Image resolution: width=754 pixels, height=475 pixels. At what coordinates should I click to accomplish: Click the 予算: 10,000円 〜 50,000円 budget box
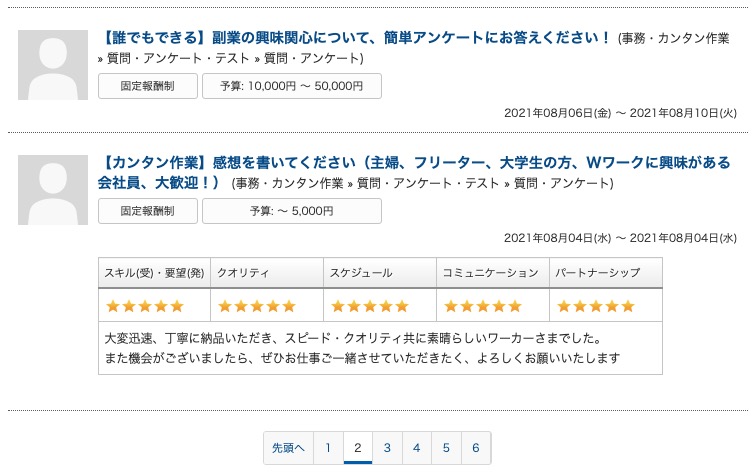[291, 86]
